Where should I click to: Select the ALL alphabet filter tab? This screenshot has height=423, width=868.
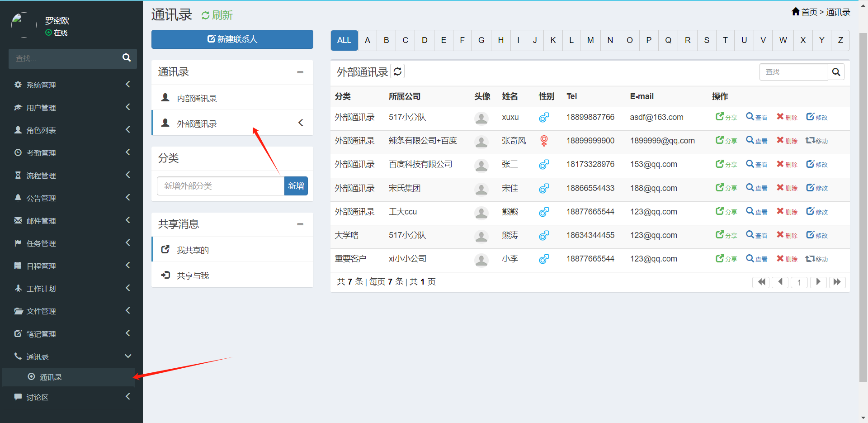[x=344, y=40]
